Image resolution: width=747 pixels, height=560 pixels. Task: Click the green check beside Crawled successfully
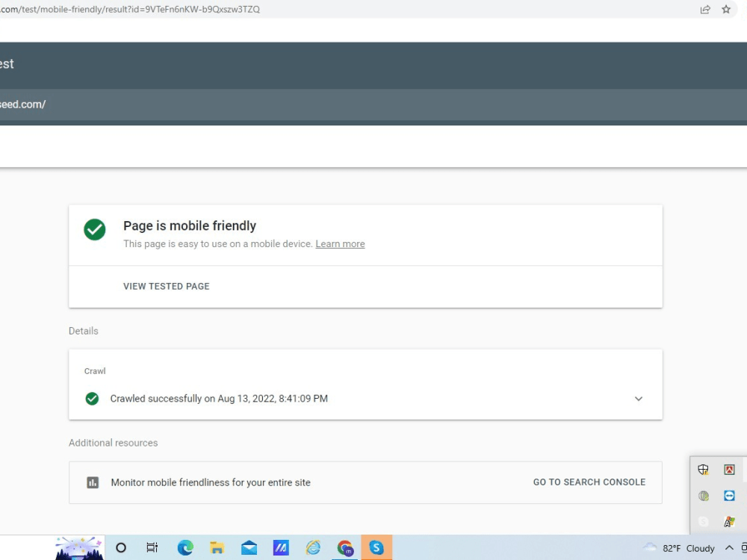point(92,399)
